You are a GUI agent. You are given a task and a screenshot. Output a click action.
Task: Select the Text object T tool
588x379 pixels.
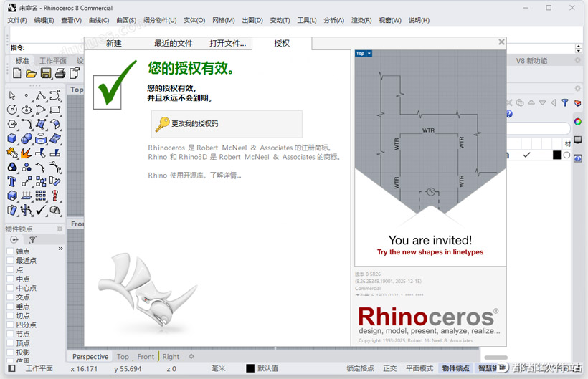tap(12, 182)
